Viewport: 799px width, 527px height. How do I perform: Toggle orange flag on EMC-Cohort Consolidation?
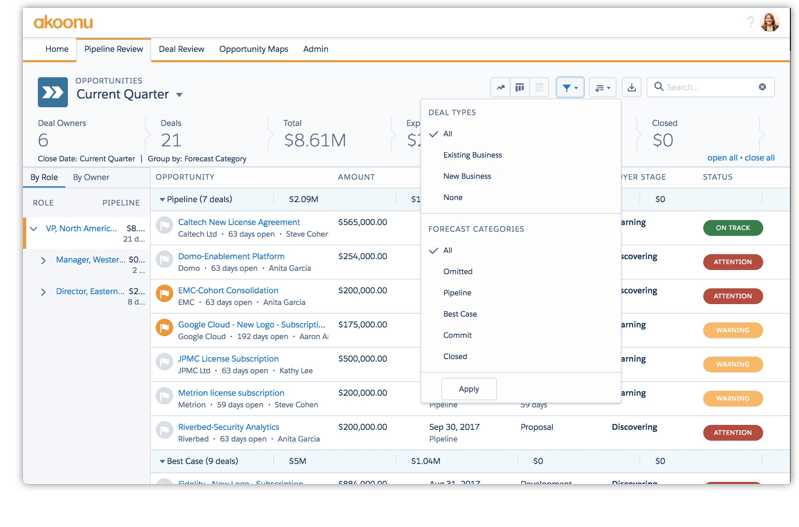pyautogui.click(x=164, y=294)
